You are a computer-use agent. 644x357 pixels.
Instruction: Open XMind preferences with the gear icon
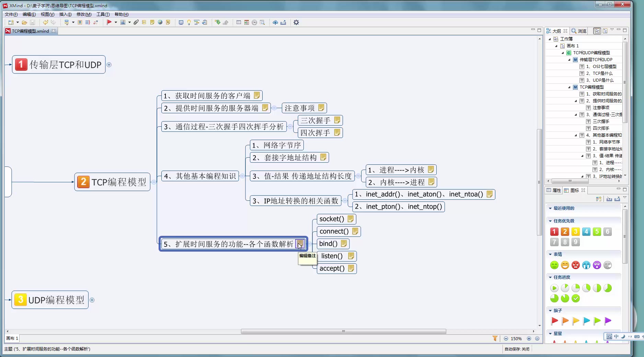point(296,22)
